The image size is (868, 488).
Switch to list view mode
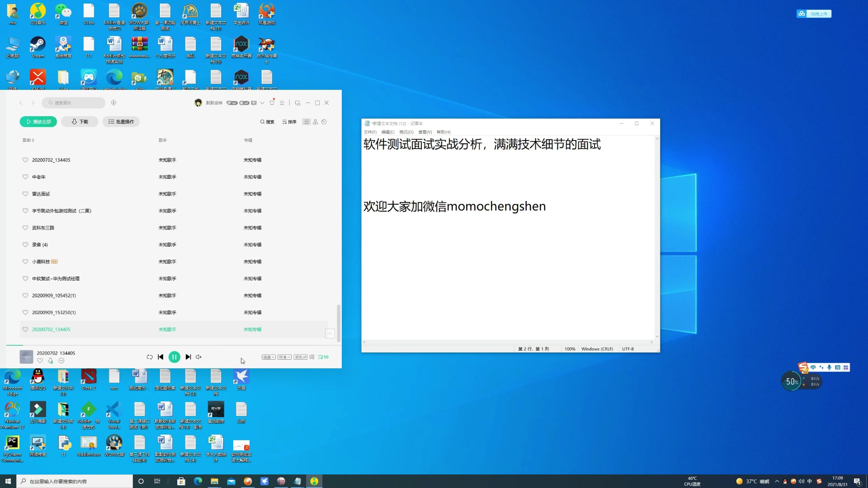(x=307, y=122)
